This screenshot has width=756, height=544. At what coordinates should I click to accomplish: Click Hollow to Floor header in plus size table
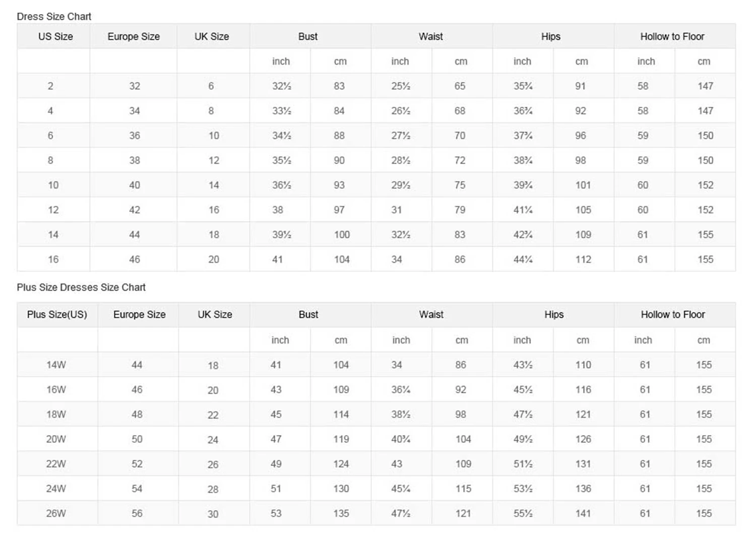[x=673, y=315]
